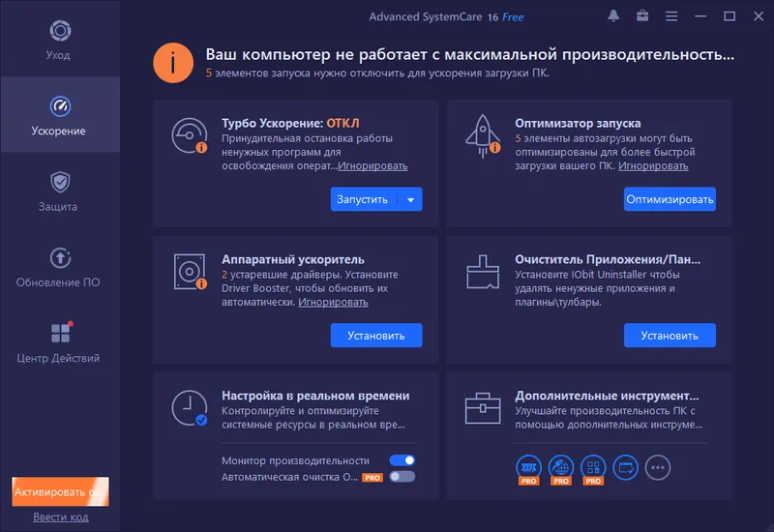Screen dimensions: 774x532
Task: Click the Турбо Ускорение: ОТКЛ heading
Action: pyautogui.click(x=291, y=123)
